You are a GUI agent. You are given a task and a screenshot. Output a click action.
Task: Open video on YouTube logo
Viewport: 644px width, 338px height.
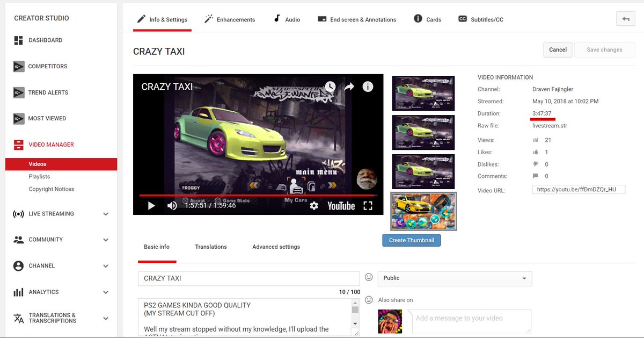click(x=341, y=206)
